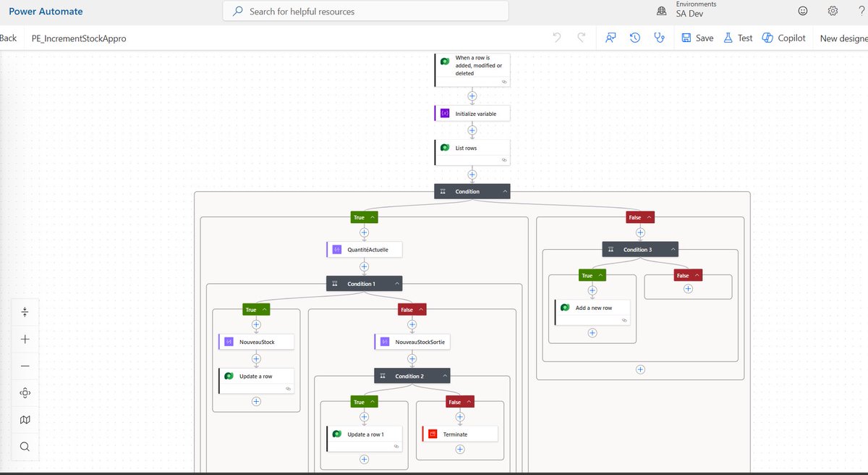
Task: Click the plus below Add a new row
Action: click(x=592, y=333)
